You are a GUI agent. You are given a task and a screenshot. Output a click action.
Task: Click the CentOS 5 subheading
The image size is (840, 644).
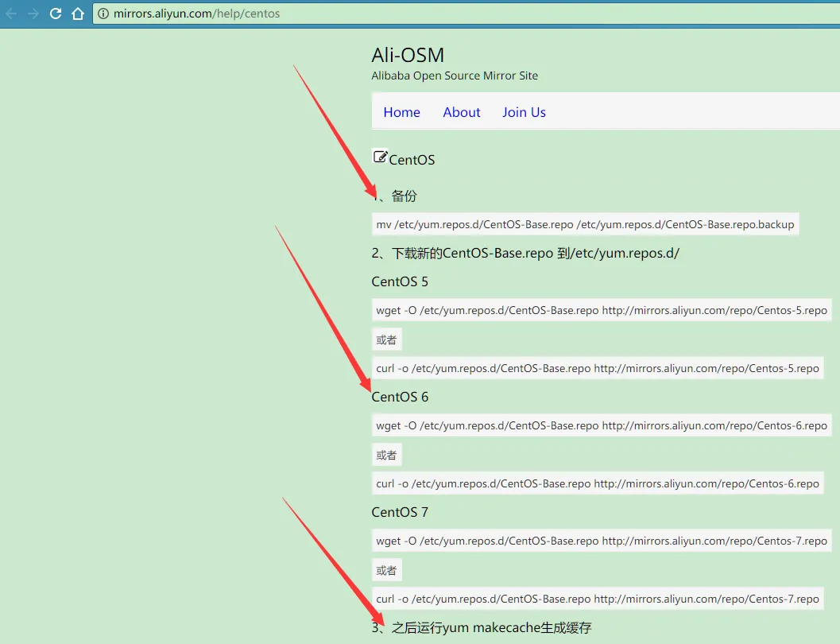tap(400, 281)
